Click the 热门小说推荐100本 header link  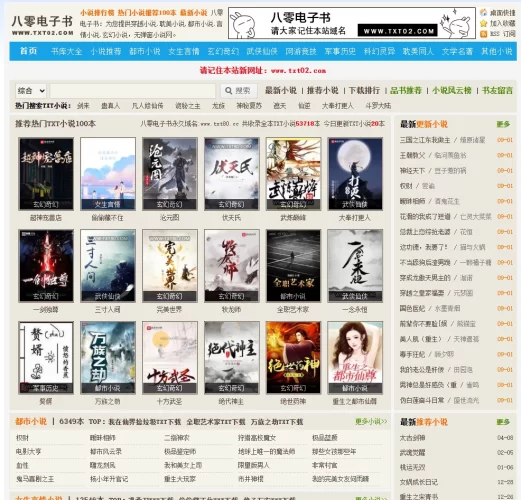147,13
